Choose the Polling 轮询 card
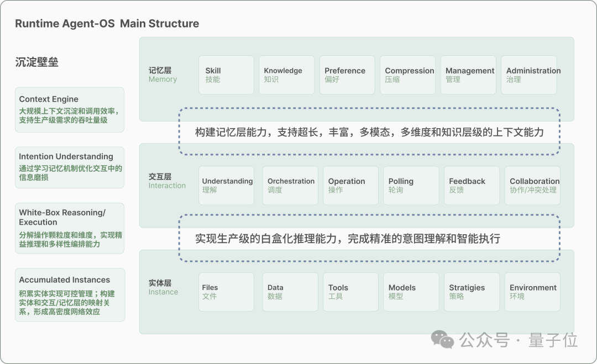This screenshot has width=597, height=364. (x=411, y=185)
